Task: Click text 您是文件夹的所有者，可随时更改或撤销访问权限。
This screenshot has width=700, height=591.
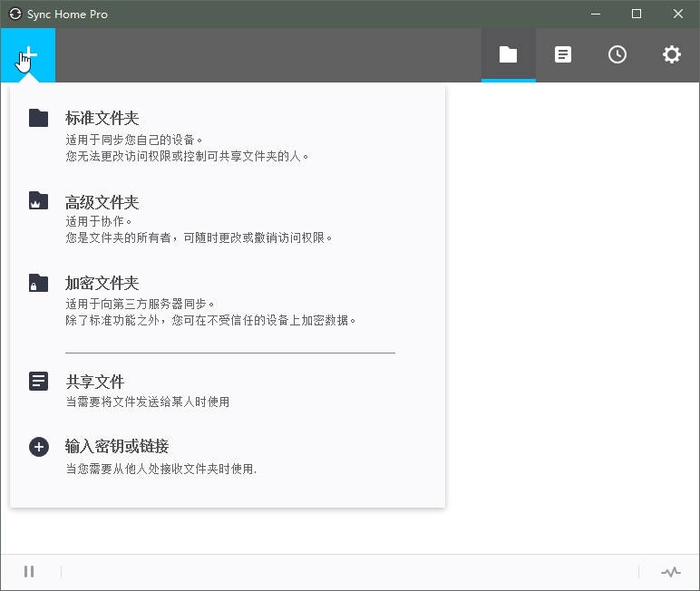Action: (199, 237)
